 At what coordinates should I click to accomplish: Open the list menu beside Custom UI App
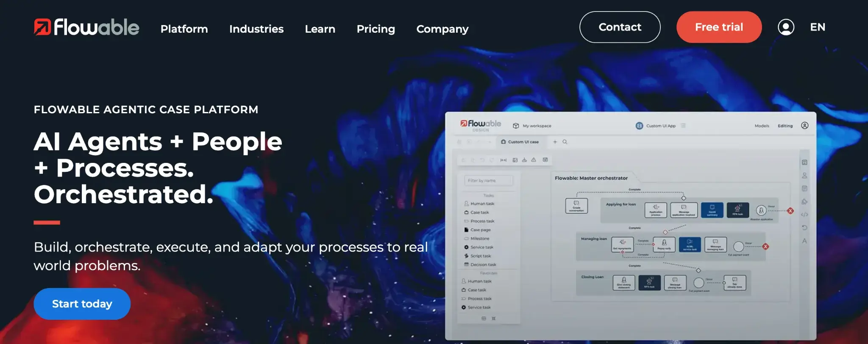[683, 126]
